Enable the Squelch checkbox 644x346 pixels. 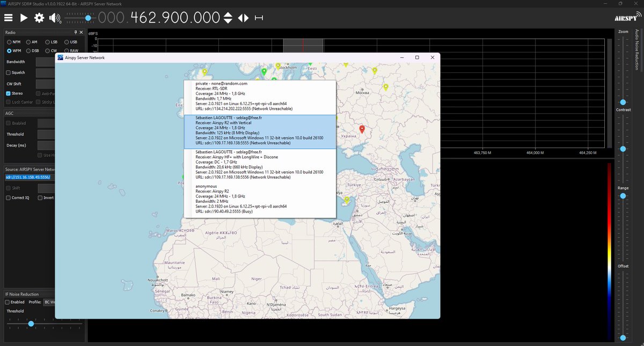(x=8, y=72)
